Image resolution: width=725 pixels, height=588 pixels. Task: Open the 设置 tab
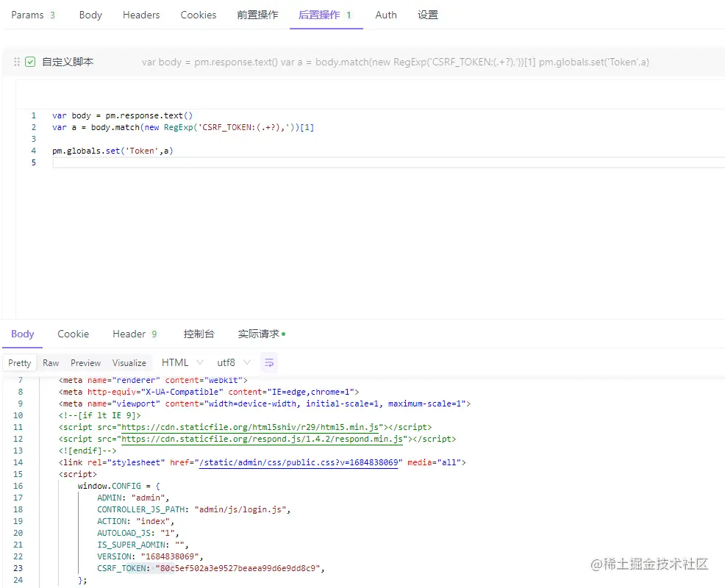tap(428, 15)
